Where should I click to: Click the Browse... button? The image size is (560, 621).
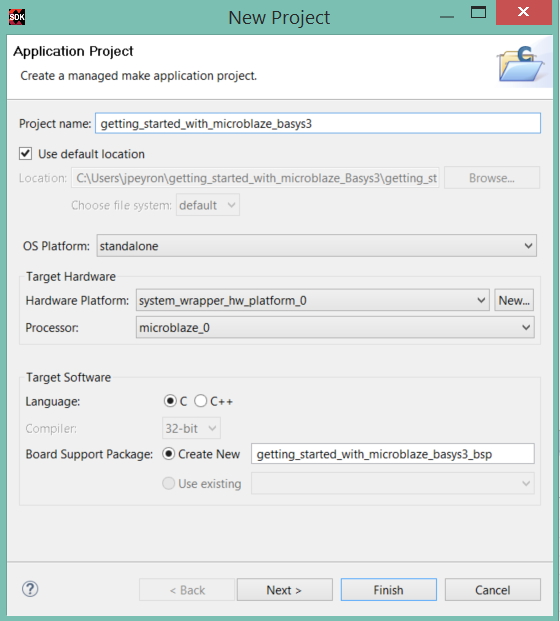[492, 178]
